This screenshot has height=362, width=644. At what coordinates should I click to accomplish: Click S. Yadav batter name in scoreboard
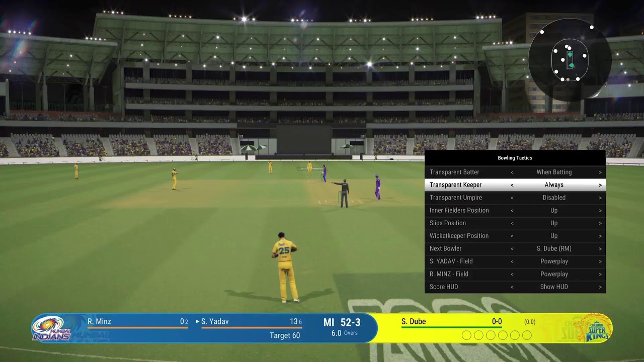(215, 321)
